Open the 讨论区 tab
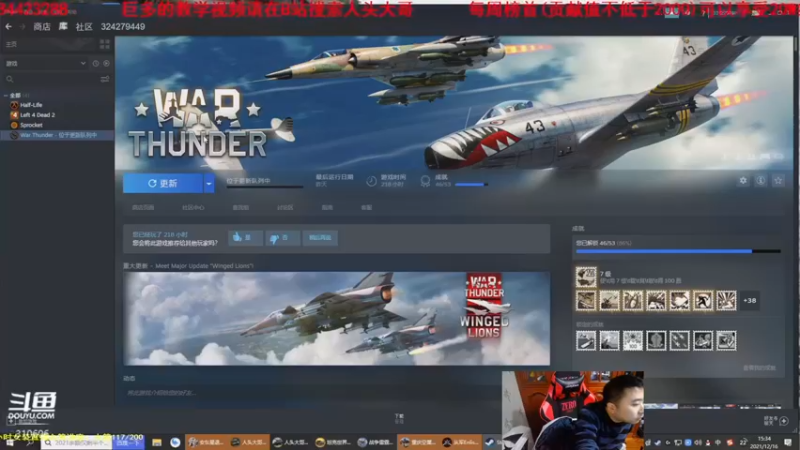Image resolution: width=800 pixels, height=450 pixels. 285,208
